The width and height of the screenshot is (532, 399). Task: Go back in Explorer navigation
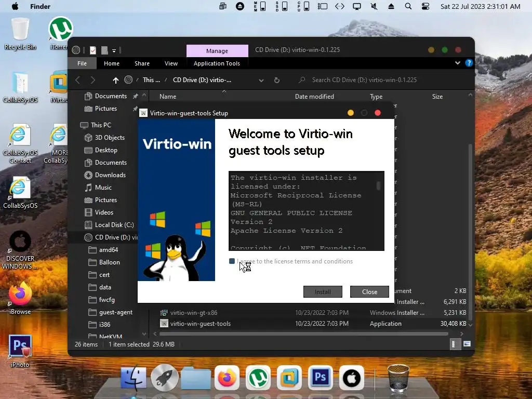(x=78, y=80)
